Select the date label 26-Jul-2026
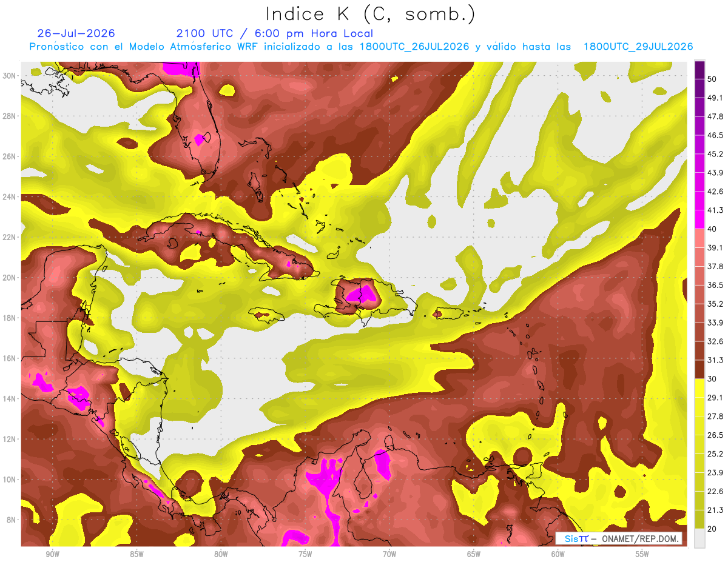The image size is (728, 562). click(76, 33)
